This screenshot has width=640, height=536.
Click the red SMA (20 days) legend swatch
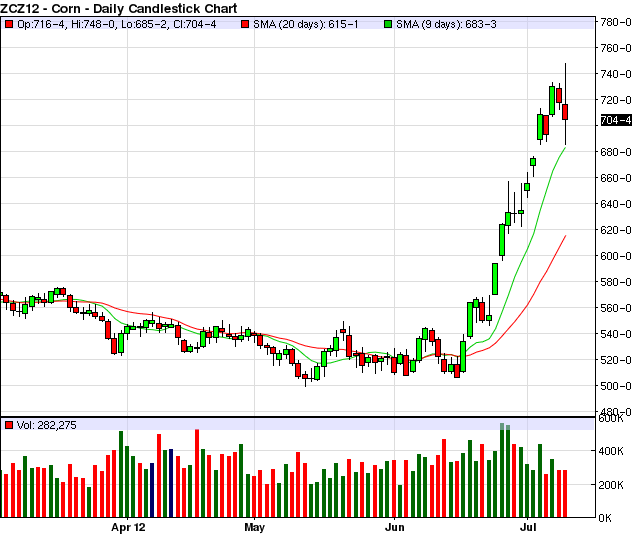tap(245, 24)
